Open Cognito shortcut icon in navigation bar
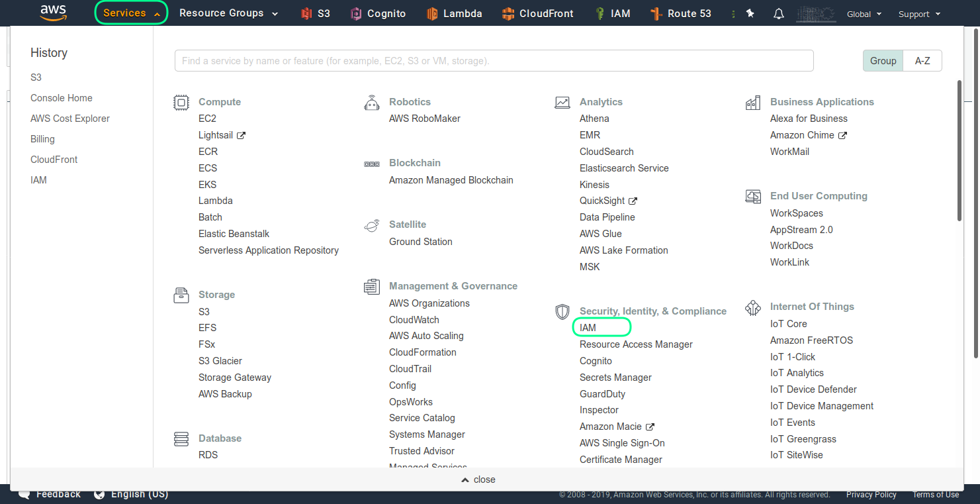Viewport: 980px width, 504px height. tap(356, 13)
